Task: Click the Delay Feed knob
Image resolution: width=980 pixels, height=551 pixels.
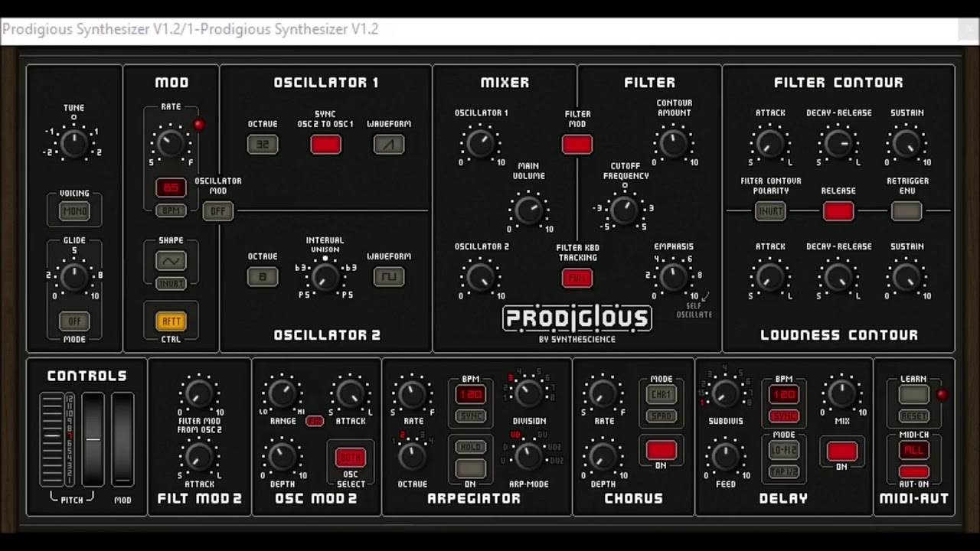Action: coord(725,457)
